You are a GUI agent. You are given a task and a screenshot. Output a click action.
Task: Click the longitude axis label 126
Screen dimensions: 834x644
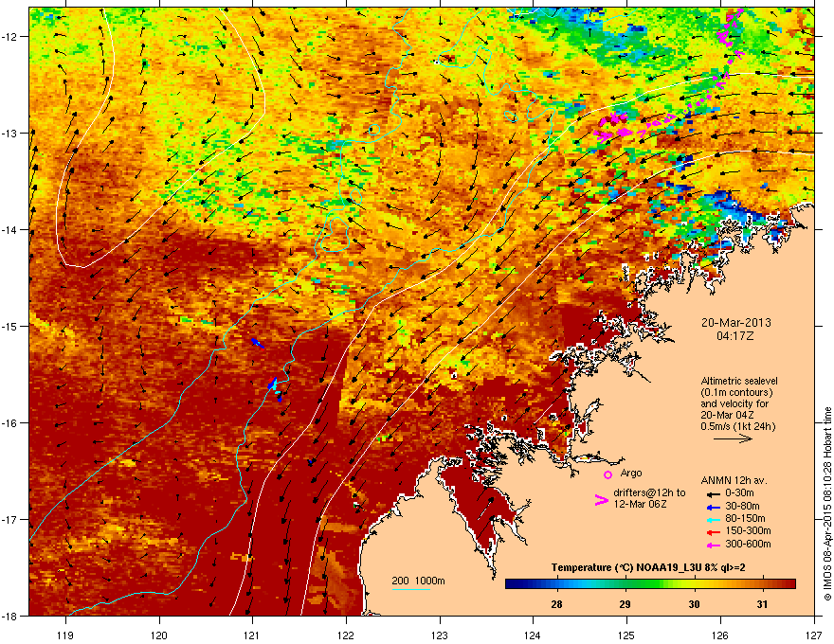(719, 635)
